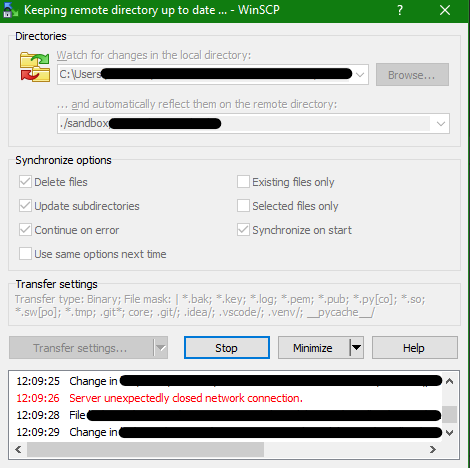
Task: Select the server closed connection log entry
Action: click(x=159, y=398)
